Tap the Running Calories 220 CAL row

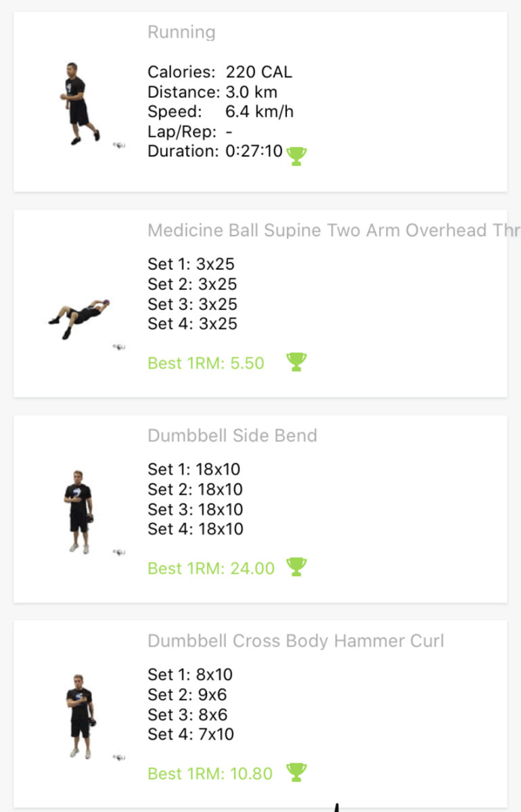220,72
